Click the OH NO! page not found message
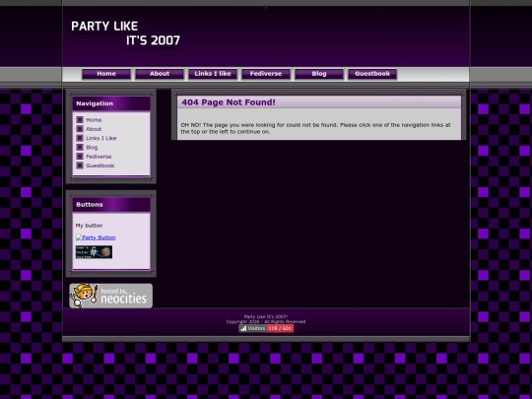This screenshot has height=399, width=532. [x=315, y=128]
